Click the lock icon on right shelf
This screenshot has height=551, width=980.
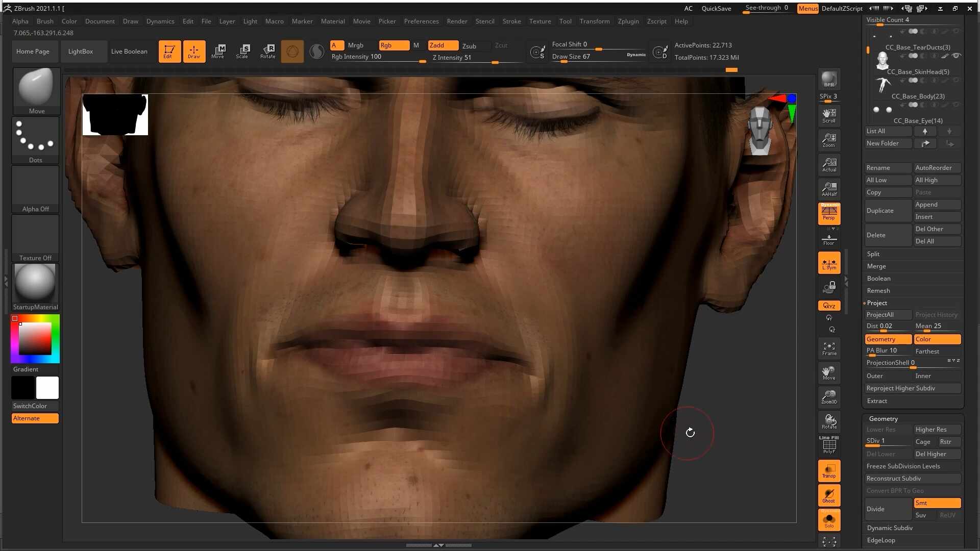[x=829, y=288]
